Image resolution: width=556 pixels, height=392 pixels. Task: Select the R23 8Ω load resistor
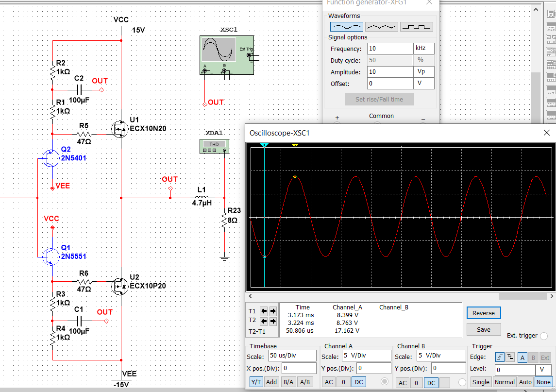click(224, 221)
